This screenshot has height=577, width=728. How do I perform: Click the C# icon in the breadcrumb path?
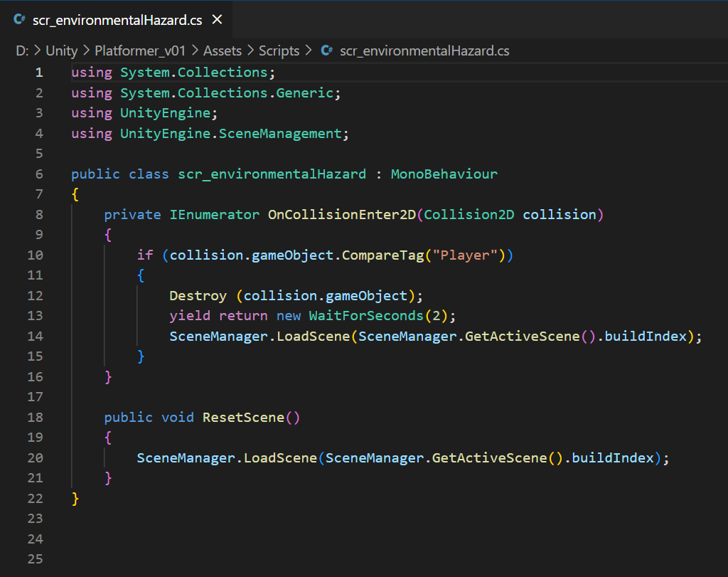(x=327, y=51)
